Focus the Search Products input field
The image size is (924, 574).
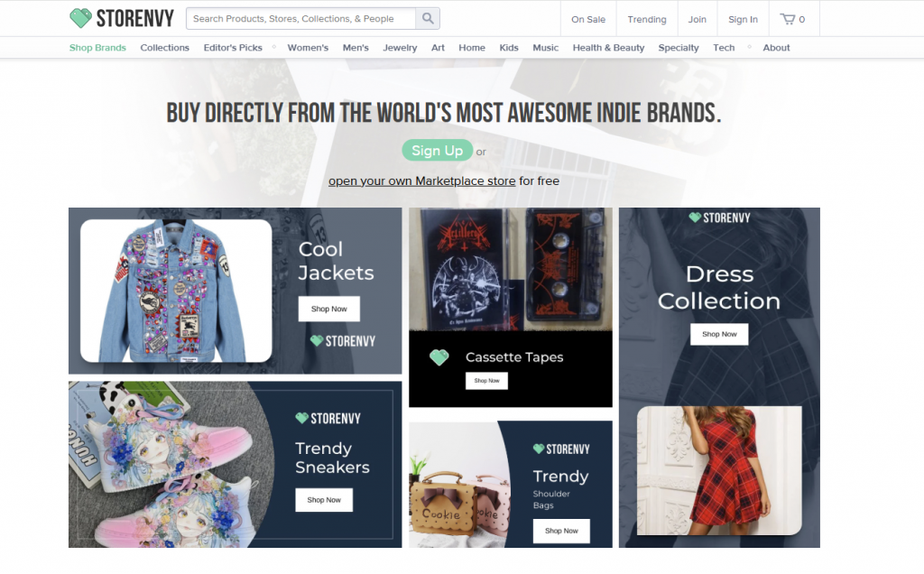[x=300, y=19]
